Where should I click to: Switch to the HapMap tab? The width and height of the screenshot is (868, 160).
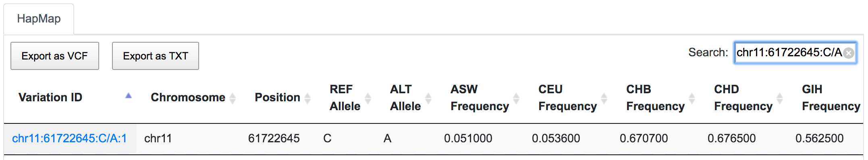[39, 19]
